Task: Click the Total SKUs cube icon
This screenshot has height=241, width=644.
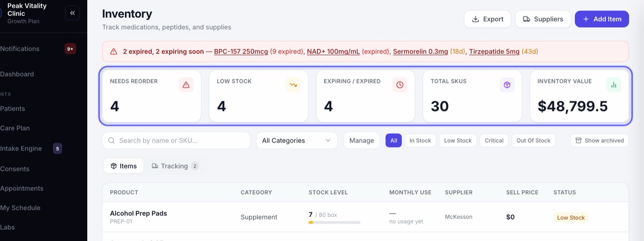Action: [x=507, y=85]
